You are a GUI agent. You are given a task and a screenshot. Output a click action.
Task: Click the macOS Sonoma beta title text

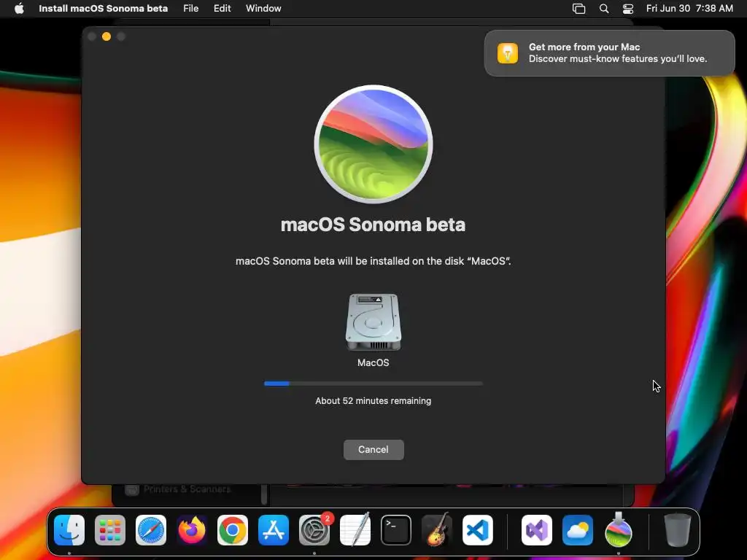pos(373,225)
